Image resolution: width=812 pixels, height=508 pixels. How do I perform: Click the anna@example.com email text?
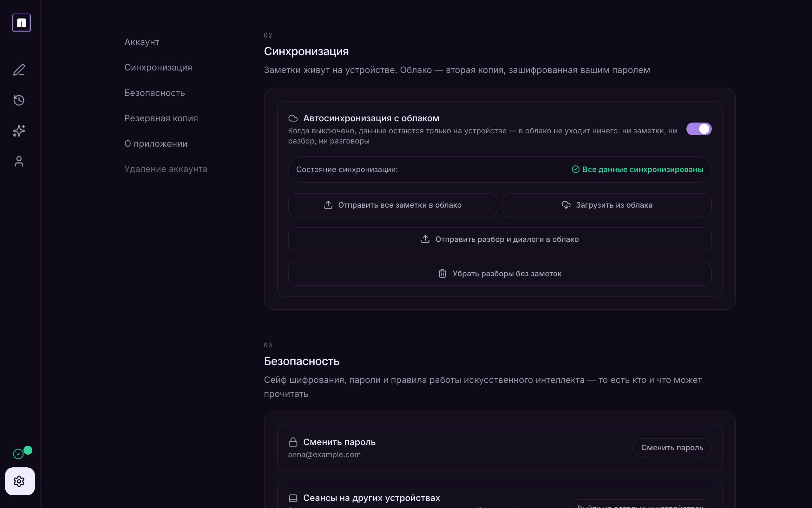tap(324, 455)
